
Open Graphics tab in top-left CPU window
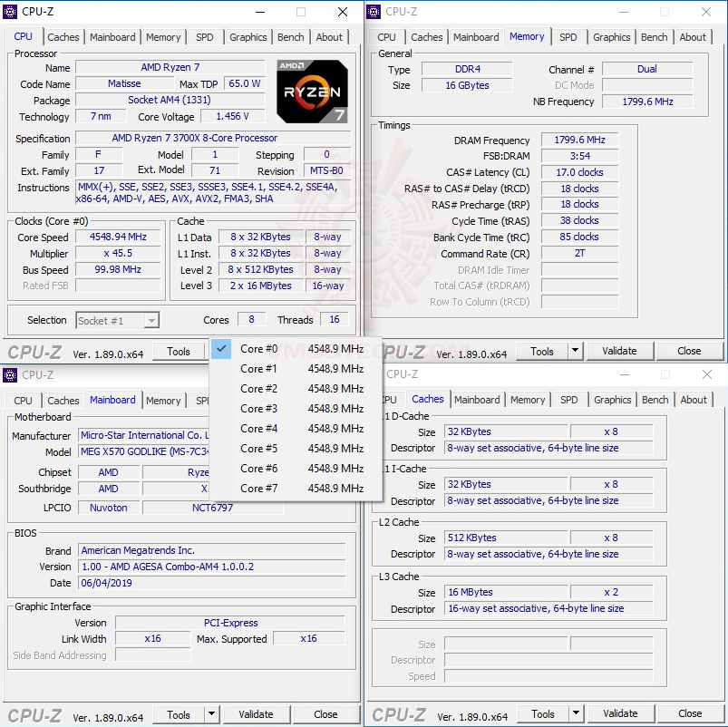(248, 37)
